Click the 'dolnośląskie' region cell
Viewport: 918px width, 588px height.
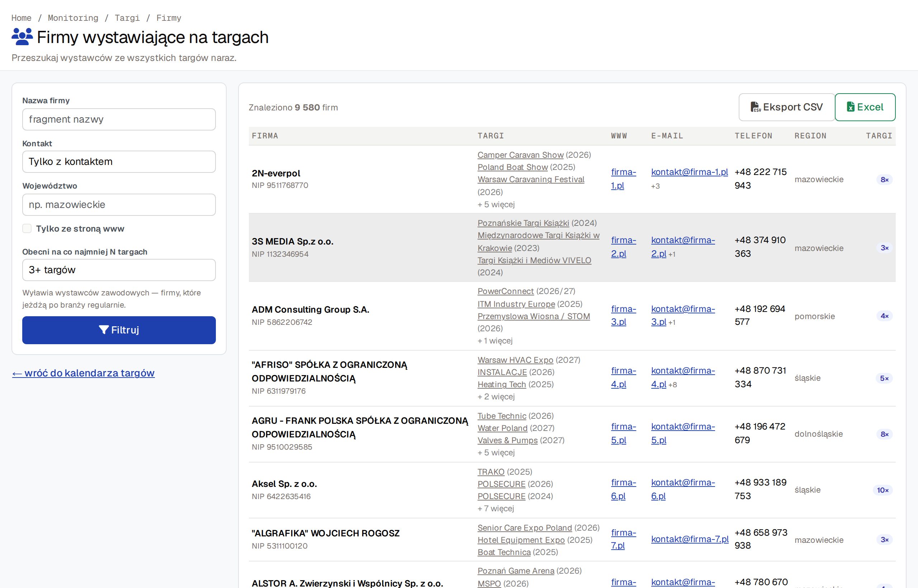click(x=818, y=434)
